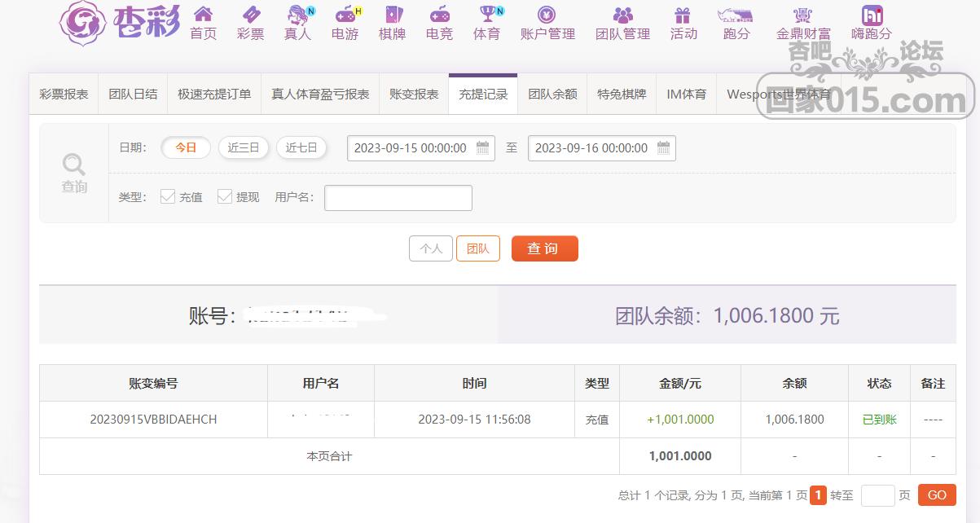980x523 pixels.
Task: Select the 今日 date filter
Action: [x=186, y=147]
